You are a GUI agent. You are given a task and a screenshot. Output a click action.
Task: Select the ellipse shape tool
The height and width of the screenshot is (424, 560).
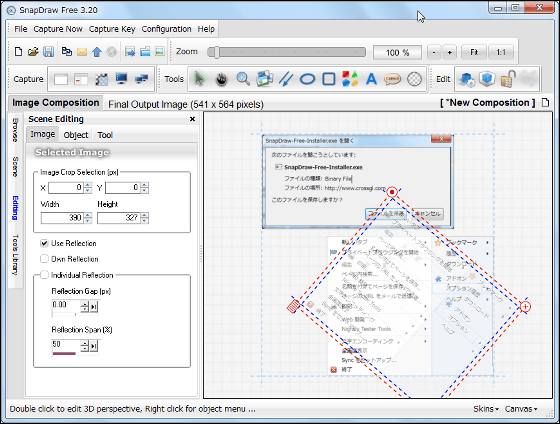point(307,79)
